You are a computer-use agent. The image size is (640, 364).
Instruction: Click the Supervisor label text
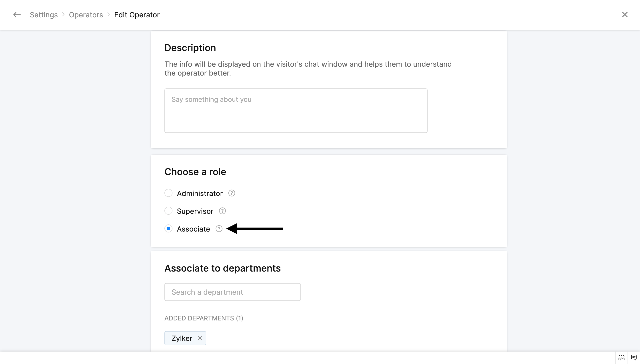195,211
